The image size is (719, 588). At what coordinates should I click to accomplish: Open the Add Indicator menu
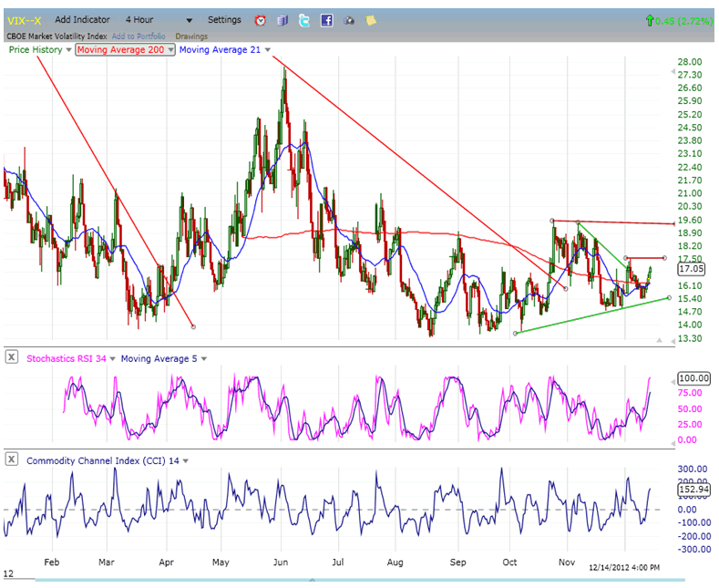[x=82, y=20]
